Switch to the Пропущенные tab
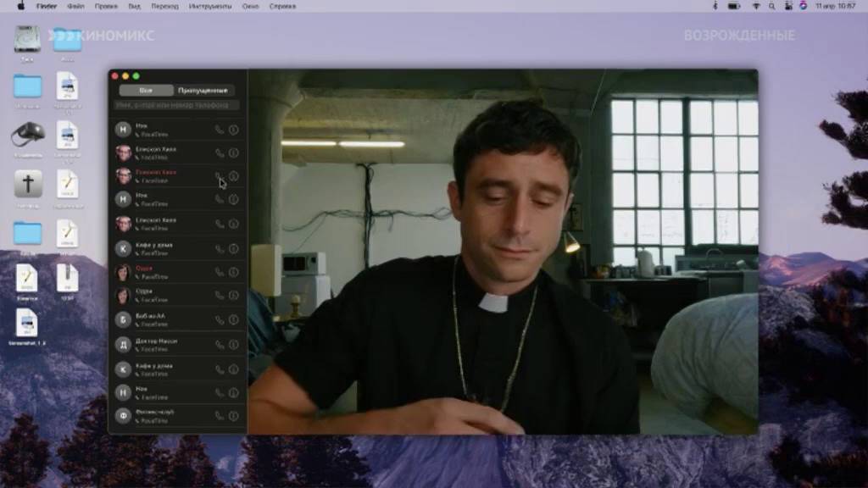This screenshot has width=868, height=488. (203, 90)
